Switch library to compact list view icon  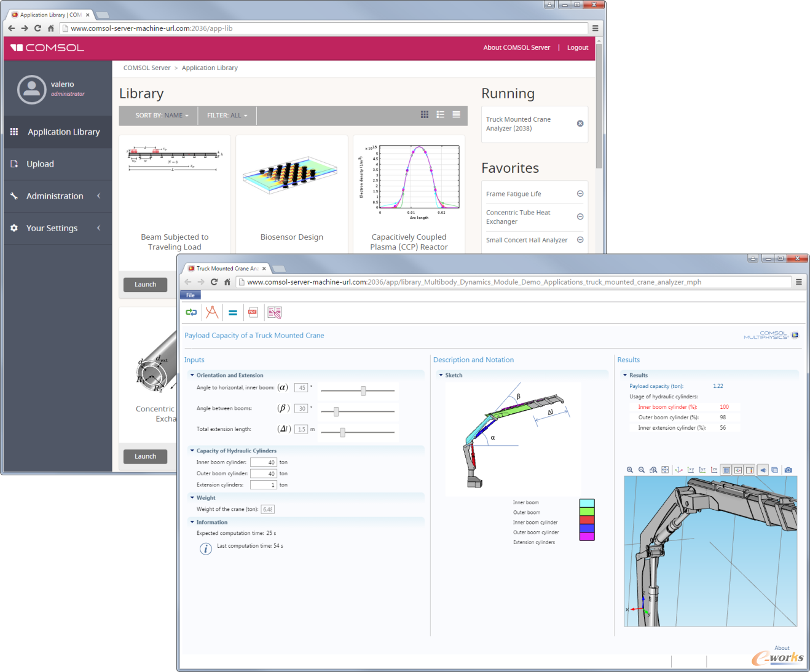pos(457,114)
